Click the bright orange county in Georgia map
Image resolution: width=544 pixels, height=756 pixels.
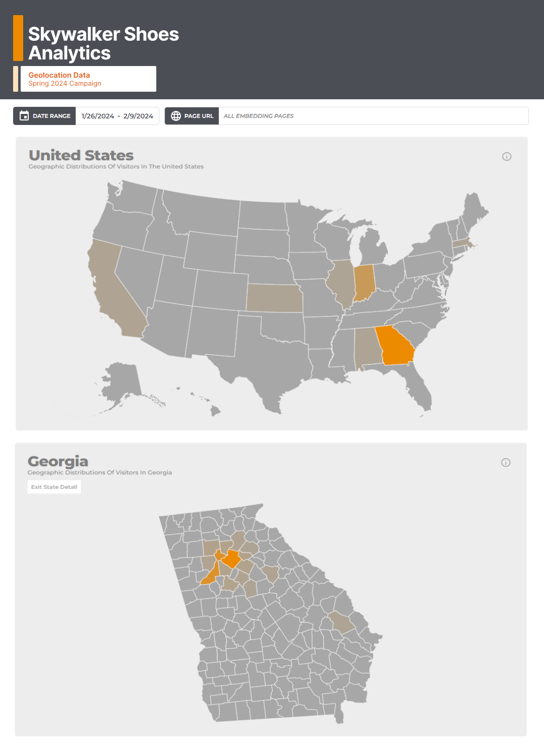pos(231,558)
